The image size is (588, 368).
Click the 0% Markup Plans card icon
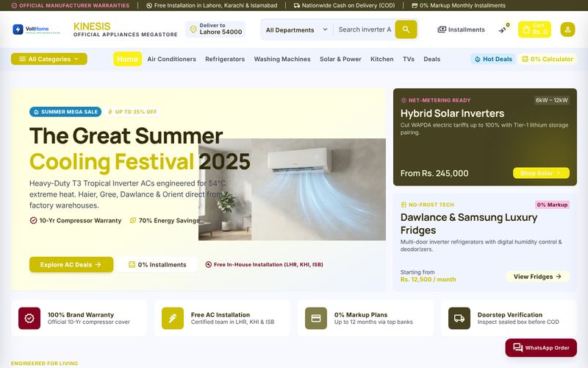[x=316, y=318]
